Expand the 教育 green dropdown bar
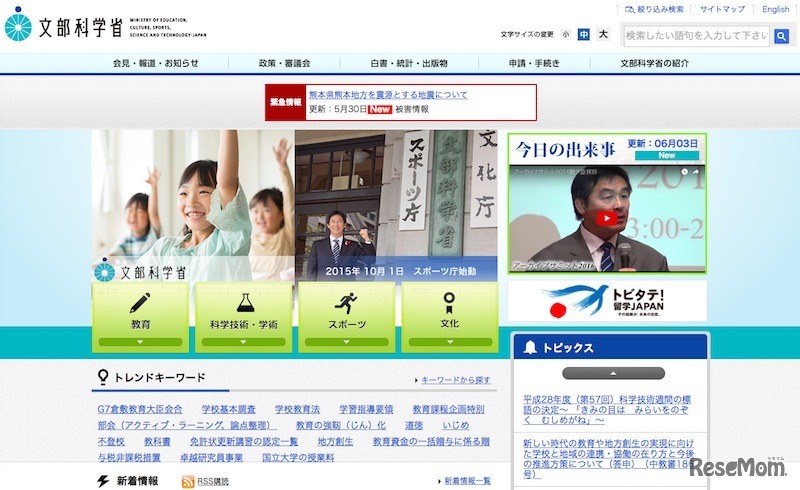The image size is (800, 490). [x=140, y=342]
